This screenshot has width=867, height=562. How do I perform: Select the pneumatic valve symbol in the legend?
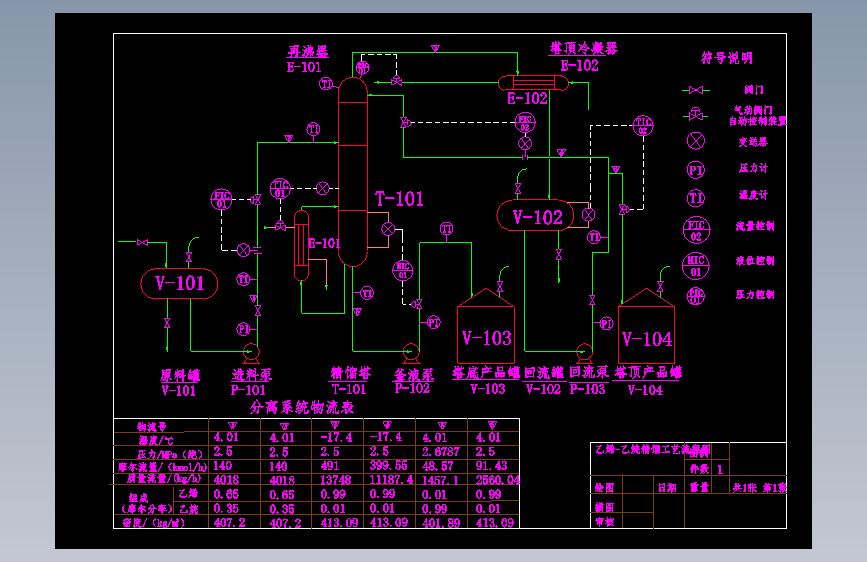click(x=696, y=115)
